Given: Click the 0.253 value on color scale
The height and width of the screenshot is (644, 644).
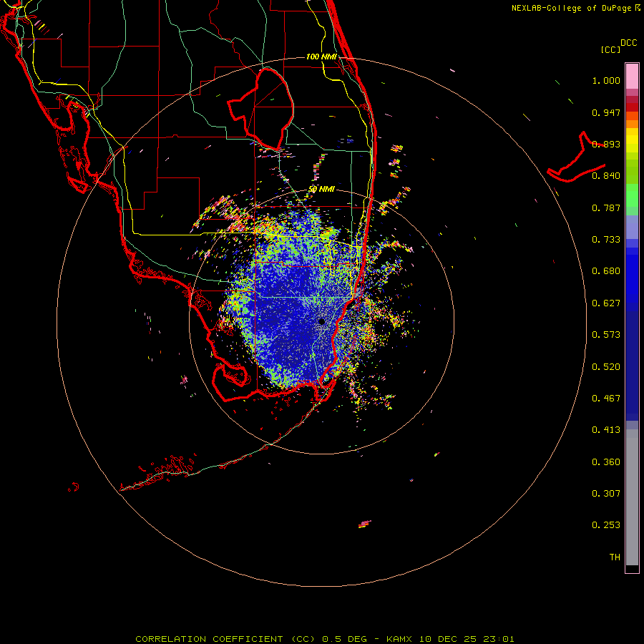Looking at the screenshot, I should [606, 525].
